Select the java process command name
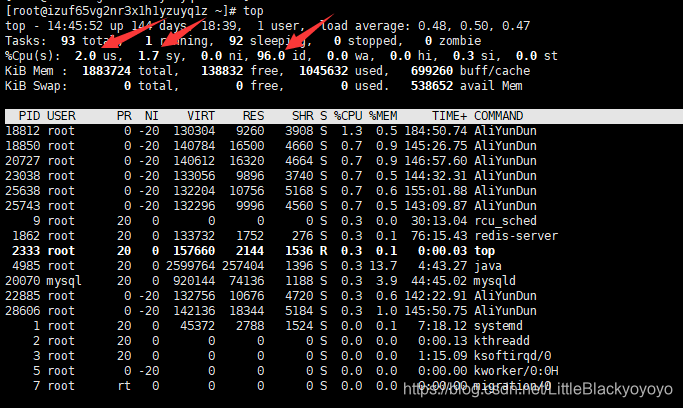683x408 pixels. 490,265
